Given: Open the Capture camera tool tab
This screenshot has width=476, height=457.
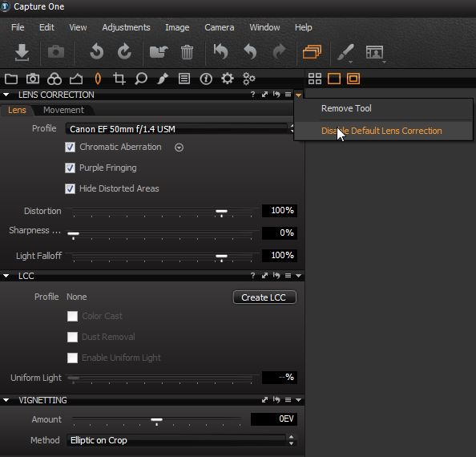Looking at the screenshot, I should point(33,79).
